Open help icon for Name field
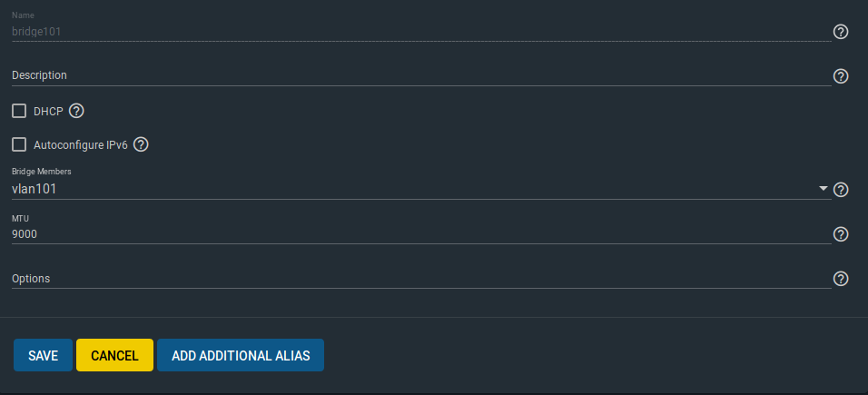The image size is (868, 395). (x=841, y=32)
